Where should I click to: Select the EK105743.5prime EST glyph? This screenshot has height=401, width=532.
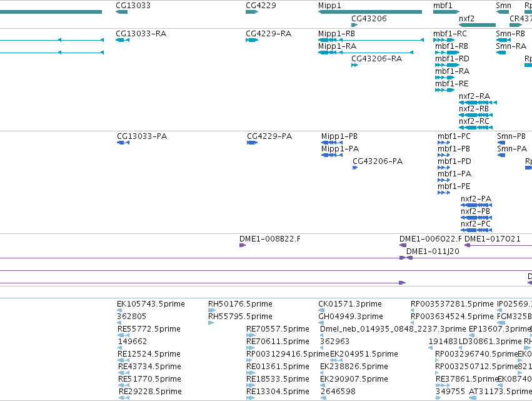[119, 310]
